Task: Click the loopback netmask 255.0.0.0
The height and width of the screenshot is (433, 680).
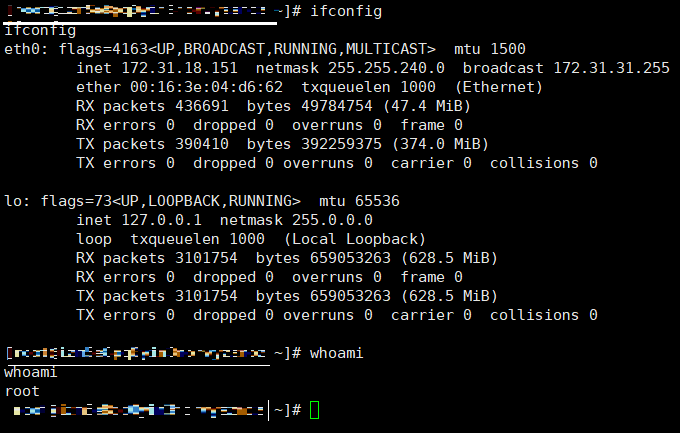Action: [x=332, y=220]
